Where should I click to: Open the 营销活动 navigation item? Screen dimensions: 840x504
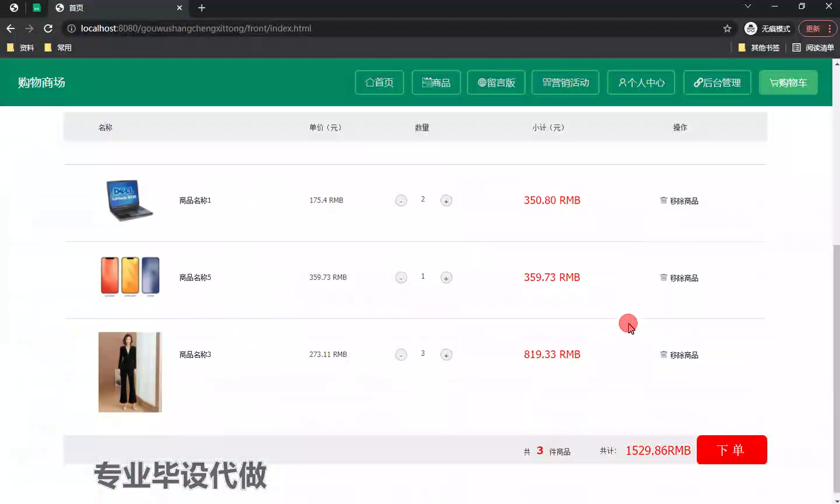click(x=566, y=82)
